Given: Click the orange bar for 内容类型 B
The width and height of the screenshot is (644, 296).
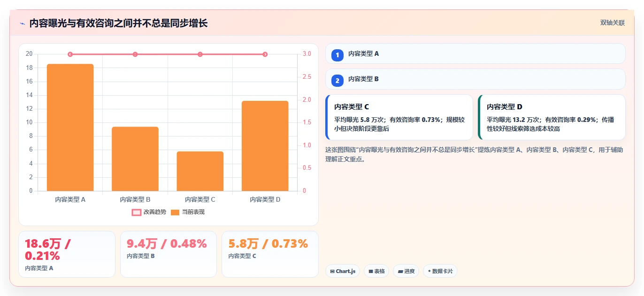Looking at the screenshot, I should point(135,159).
